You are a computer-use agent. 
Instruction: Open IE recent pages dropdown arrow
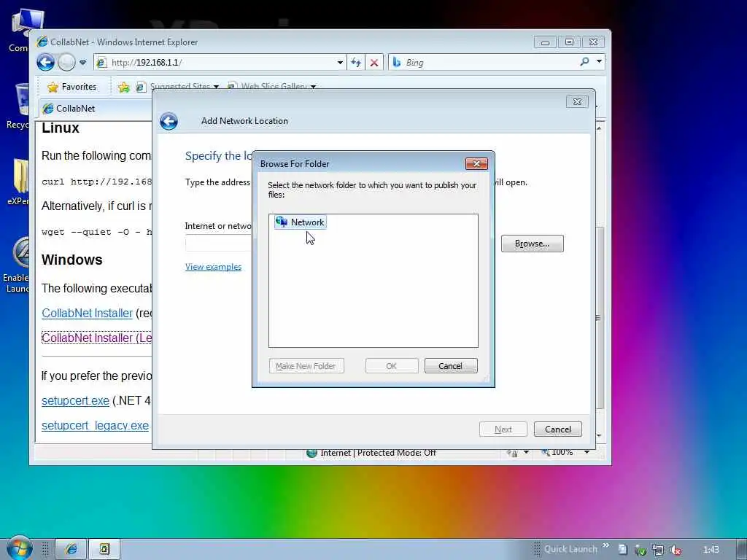83,63
